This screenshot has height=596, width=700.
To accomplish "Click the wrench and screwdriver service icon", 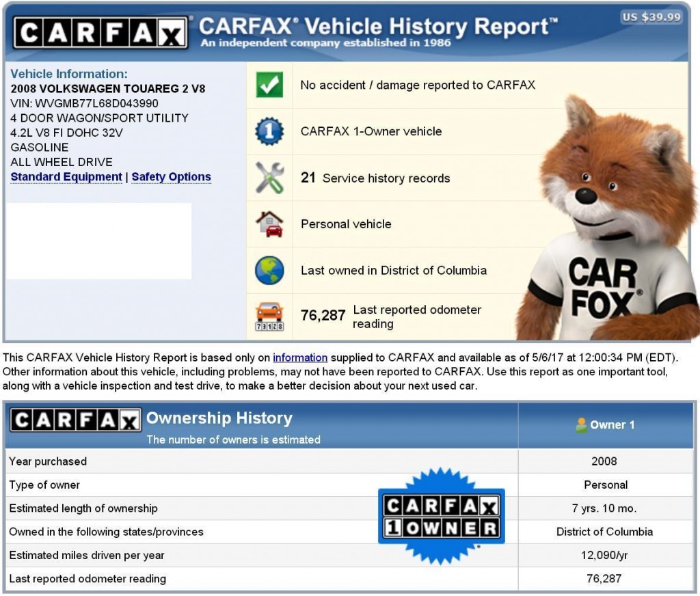I will (269, 178).
